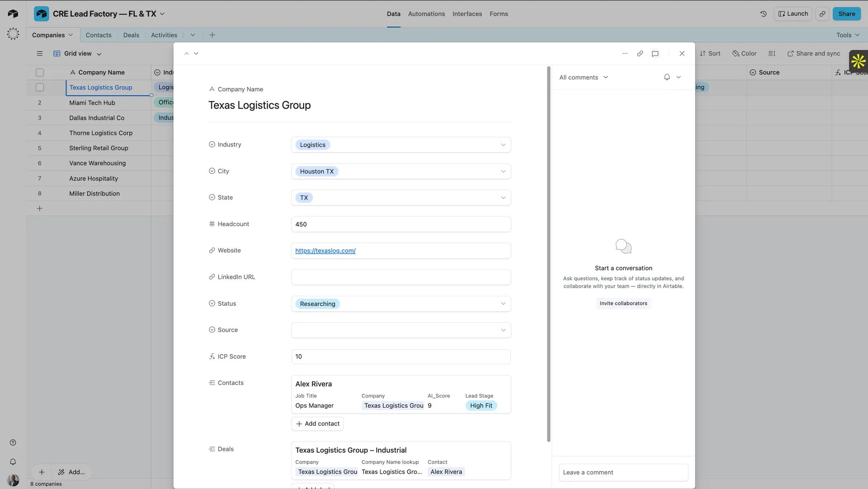Screen dimensions: 868x489
Task: Open help via question mark icon
Action: (x=13, y=442)
